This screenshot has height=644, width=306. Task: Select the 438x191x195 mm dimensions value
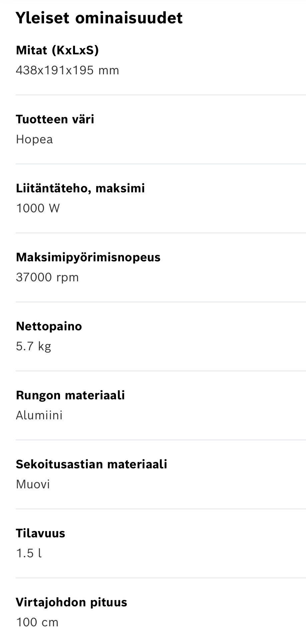click(x=67, y=70)
